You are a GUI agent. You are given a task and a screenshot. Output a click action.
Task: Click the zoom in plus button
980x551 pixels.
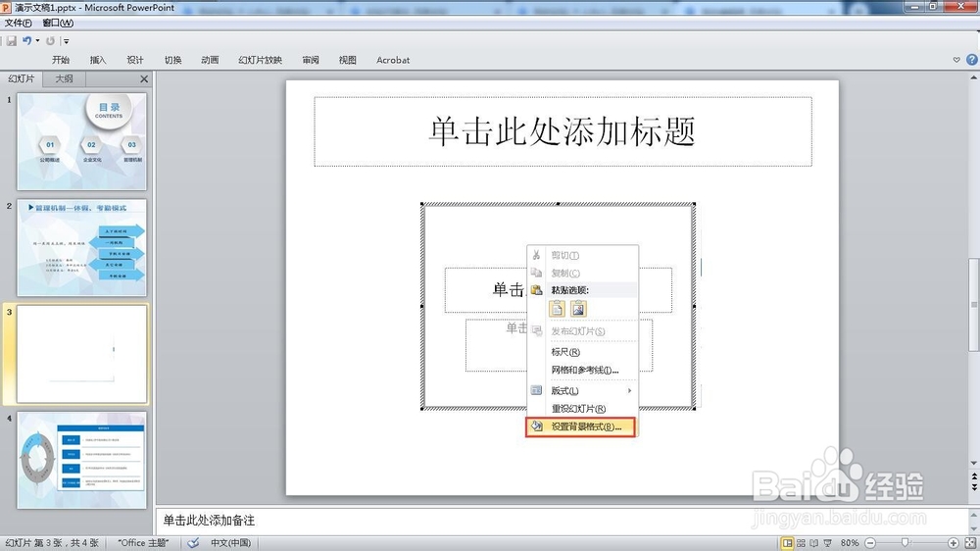(x=954, y=543)
